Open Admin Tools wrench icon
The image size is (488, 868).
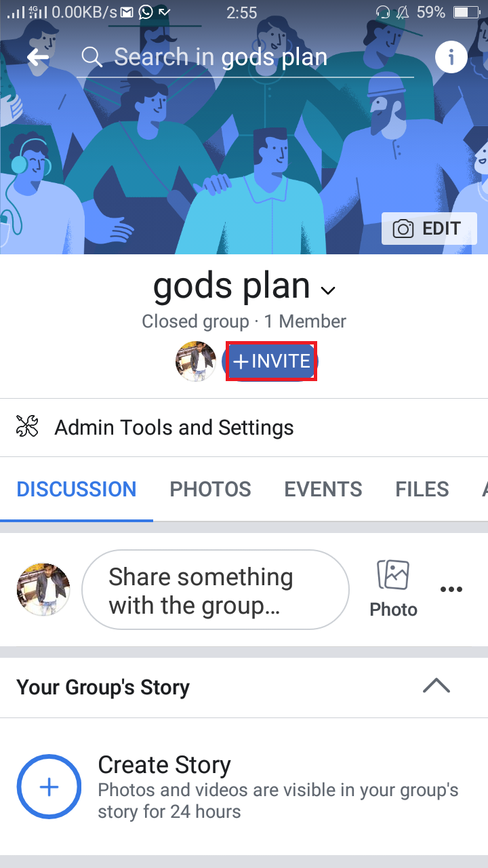pos(27,427)
